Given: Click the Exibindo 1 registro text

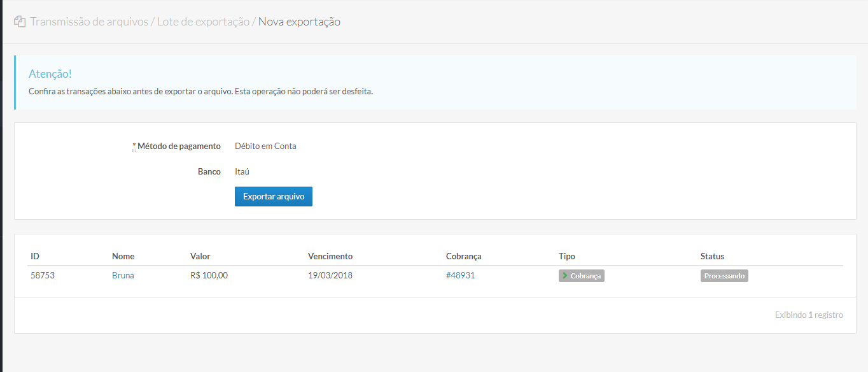Looking at the screenshot, I should tap(809, 315).
